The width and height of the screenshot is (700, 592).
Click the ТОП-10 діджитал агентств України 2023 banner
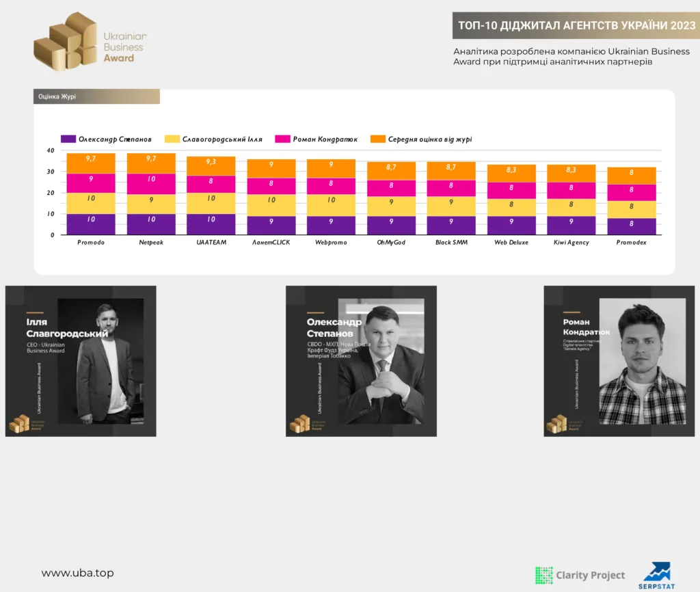click(576, 25)
